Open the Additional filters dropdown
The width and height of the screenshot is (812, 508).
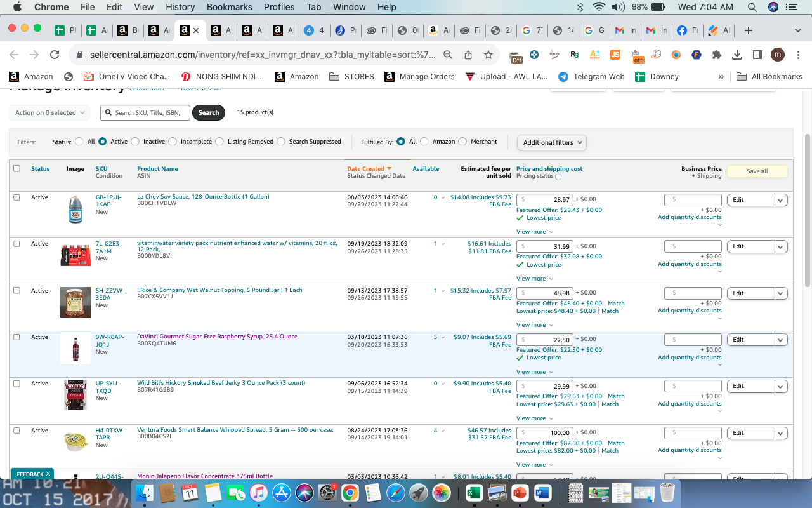(552, 143)
